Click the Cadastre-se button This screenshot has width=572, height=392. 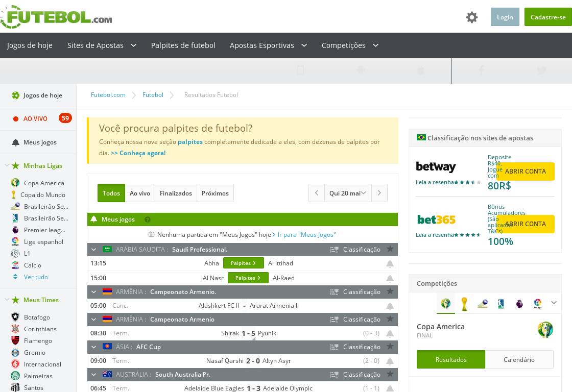[x=547, y=17]
